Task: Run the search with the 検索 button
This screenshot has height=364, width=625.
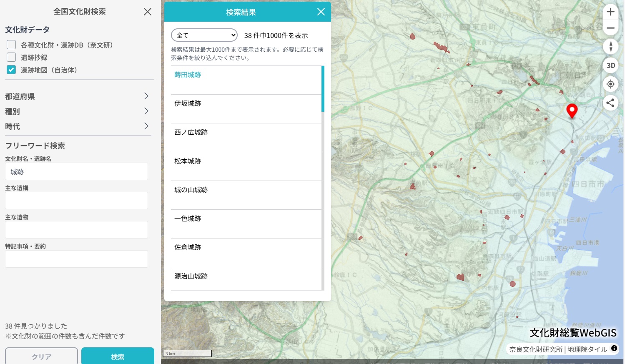Action: (x=117, y=356)
